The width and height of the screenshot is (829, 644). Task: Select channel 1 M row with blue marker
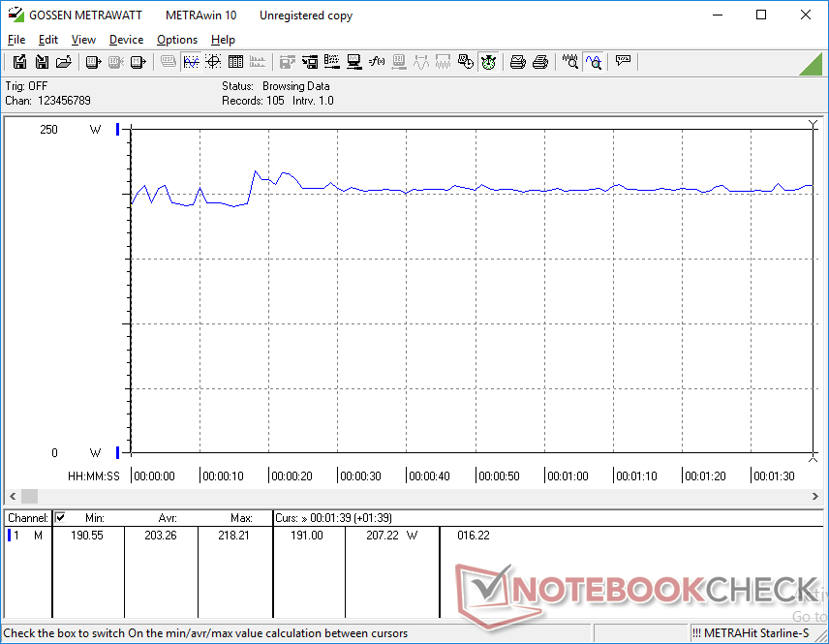[26, 536]
